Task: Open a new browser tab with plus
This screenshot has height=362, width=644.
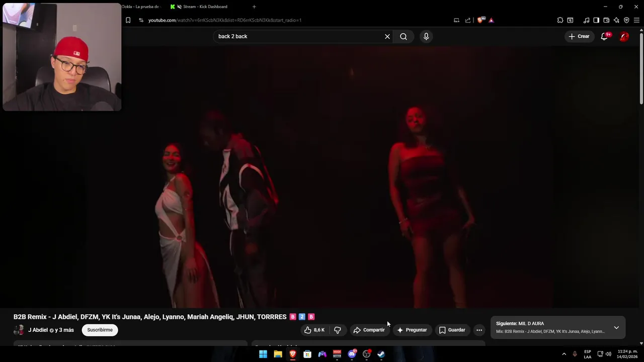Action: (254, 7)
